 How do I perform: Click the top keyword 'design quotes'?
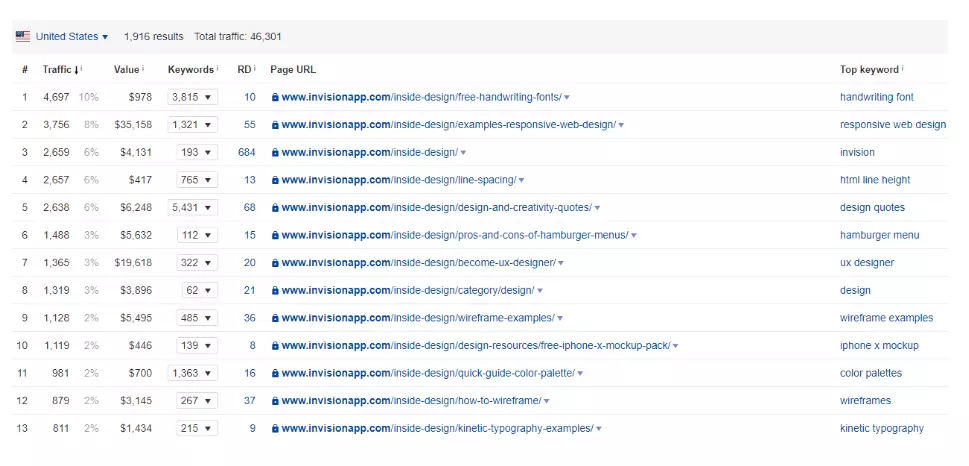tap(872, 208)
